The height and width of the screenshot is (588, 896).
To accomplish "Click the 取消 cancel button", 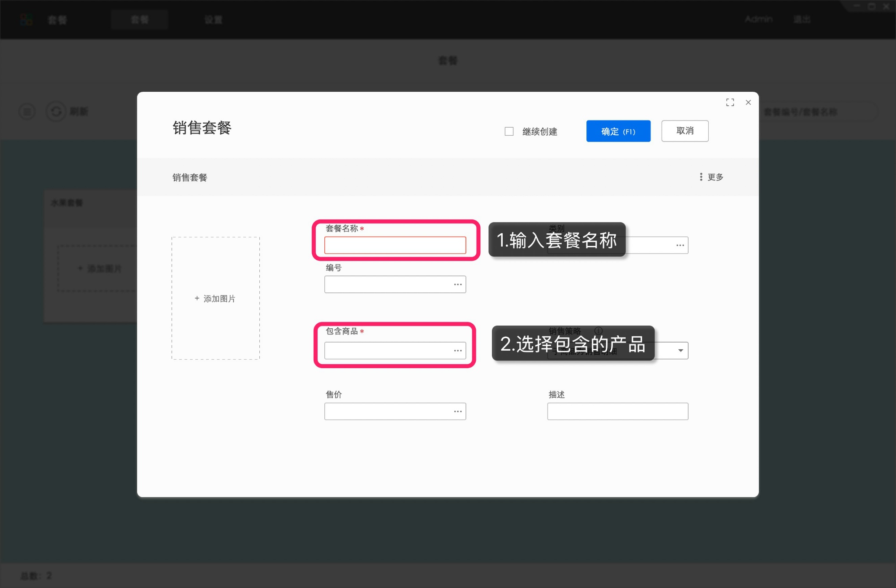I will [685, 131].
